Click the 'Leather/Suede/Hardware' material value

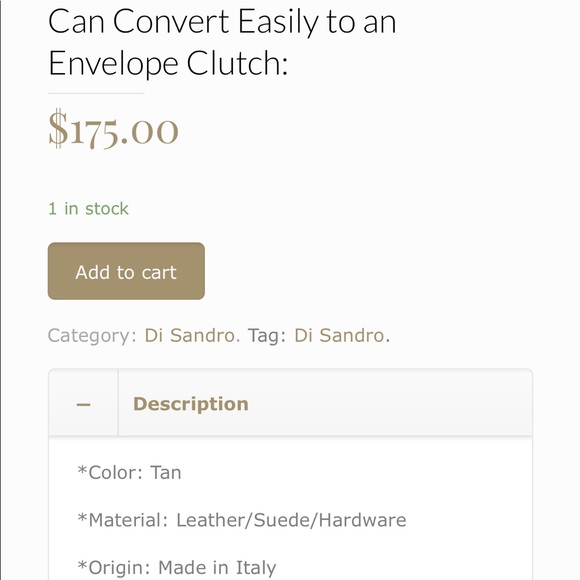tap(291, 520)
